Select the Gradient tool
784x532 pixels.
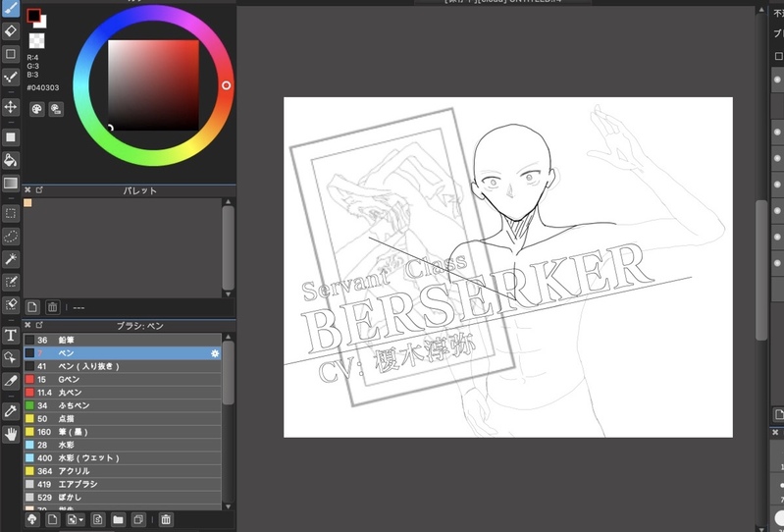pyautogui.click(x=11, y=183)
